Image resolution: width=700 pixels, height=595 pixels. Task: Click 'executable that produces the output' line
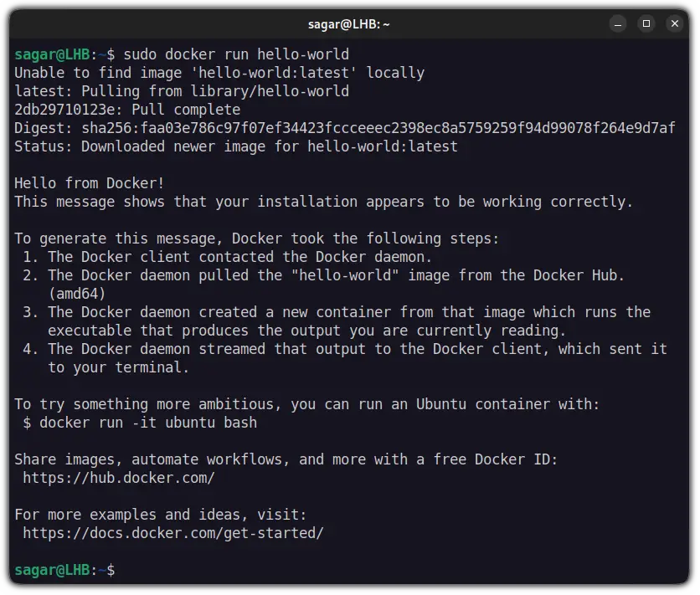(307, 331)
